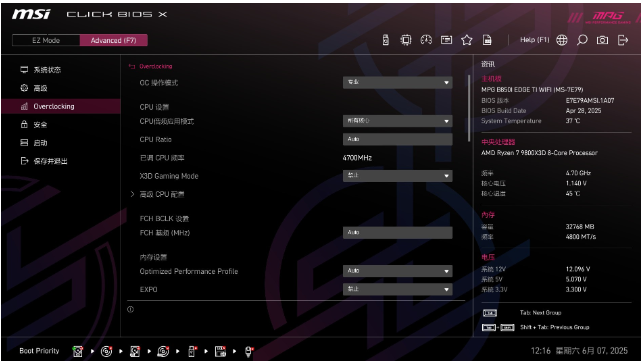Screen dimensions: 643x364
Task: Open the speedometer performance gauge icon
Action: coord(426,40)
